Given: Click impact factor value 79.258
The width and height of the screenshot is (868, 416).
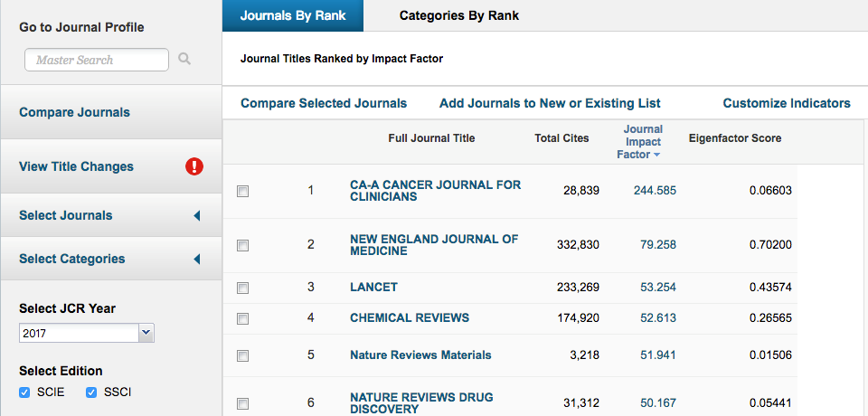Looking at the screenshot, I should pos(658,245).
